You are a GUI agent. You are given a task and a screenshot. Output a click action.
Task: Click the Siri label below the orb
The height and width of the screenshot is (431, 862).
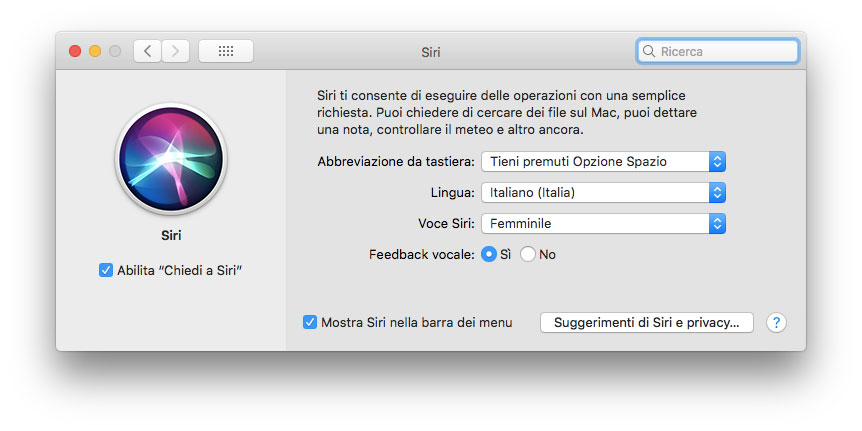pyautogui.click(x=171, y=237)
